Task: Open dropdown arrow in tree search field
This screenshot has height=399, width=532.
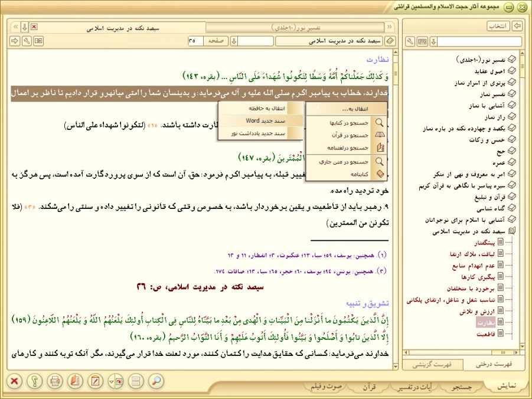Action: click(433, 41)
